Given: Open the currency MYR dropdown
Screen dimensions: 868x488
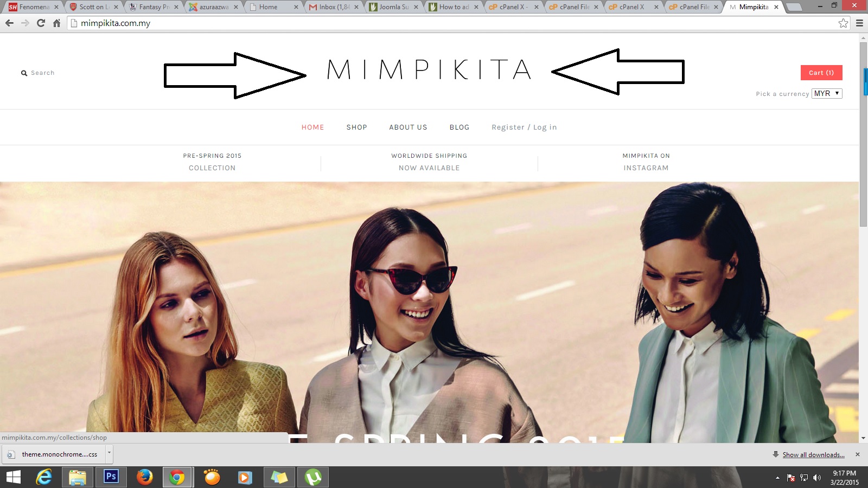Looking at the screenshot, I should pyautogui.click(x=827, y=93).
